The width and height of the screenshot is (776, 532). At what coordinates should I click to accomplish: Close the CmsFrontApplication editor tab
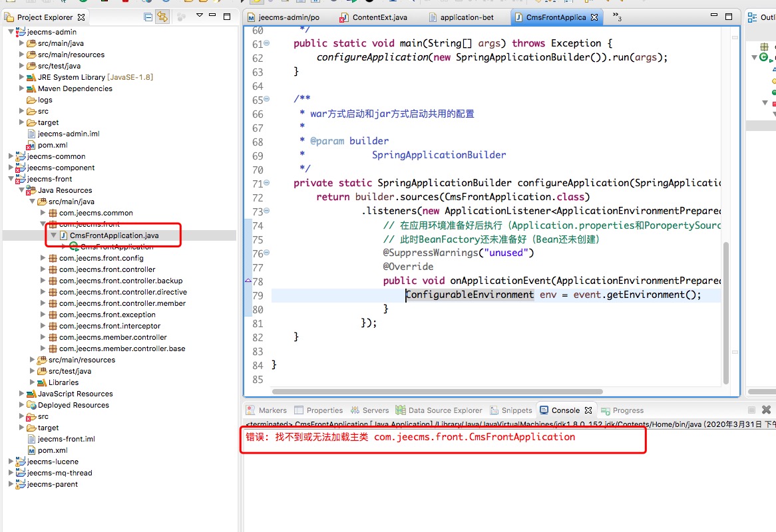(x=594, y=17)
